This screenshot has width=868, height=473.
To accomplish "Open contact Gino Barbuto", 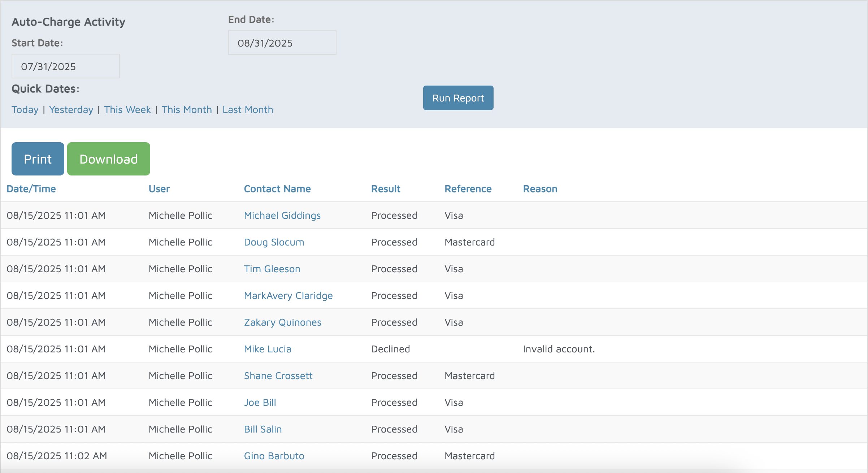I will (274, 456).
